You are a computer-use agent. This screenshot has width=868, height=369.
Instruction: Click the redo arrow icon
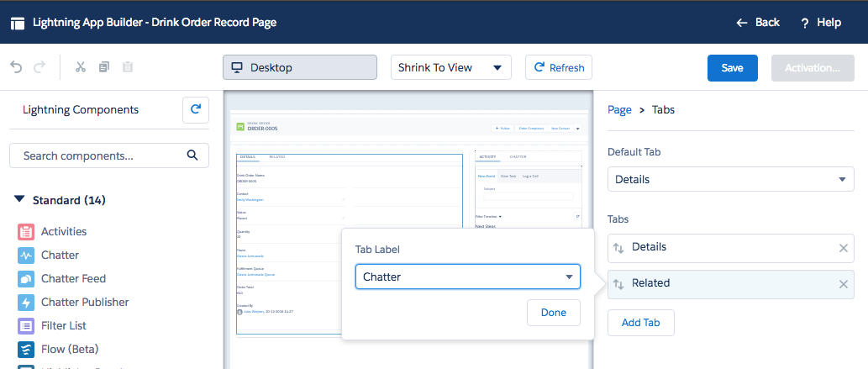39,67
